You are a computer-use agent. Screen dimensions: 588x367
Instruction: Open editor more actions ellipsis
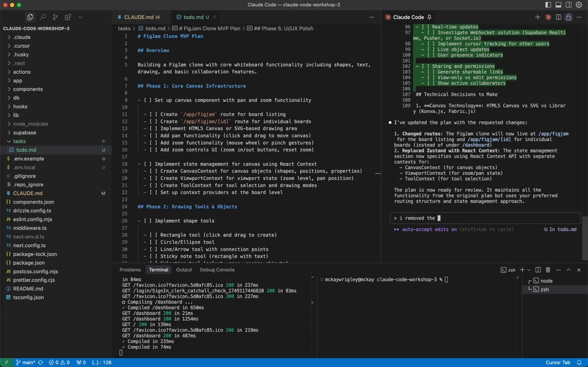click(x=371, y=17)
